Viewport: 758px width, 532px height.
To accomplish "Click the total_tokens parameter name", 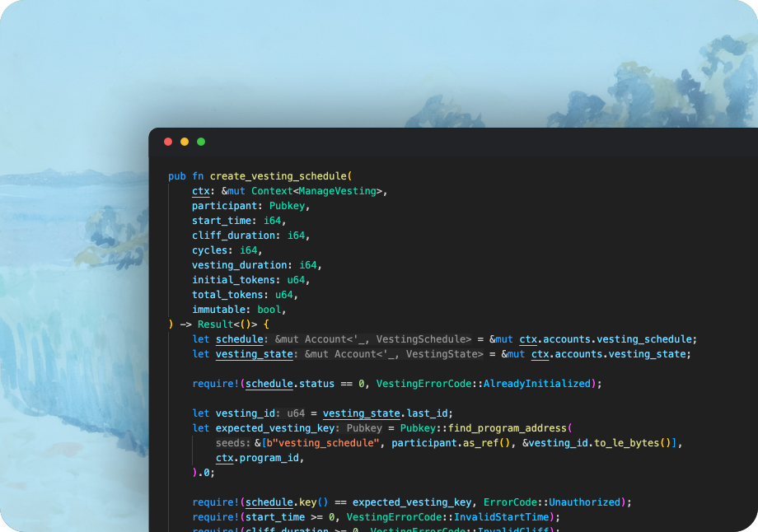I will pyautogui.click(x=227, y=295).
